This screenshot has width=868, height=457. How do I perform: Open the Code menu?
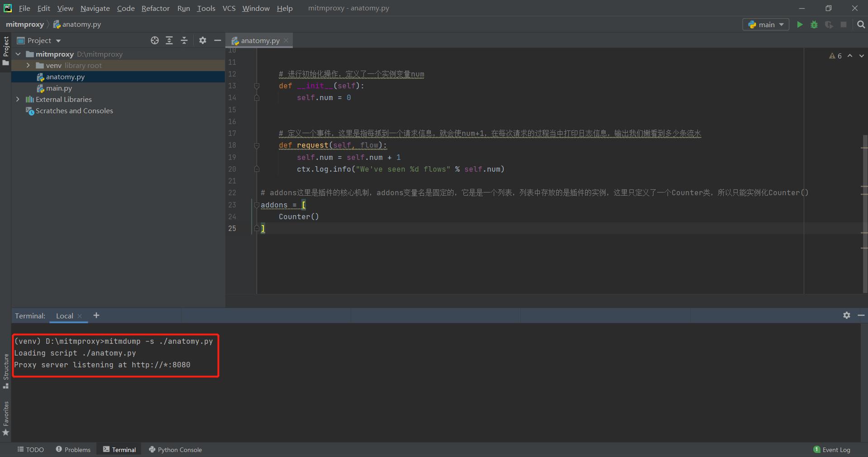coord(126,8)
